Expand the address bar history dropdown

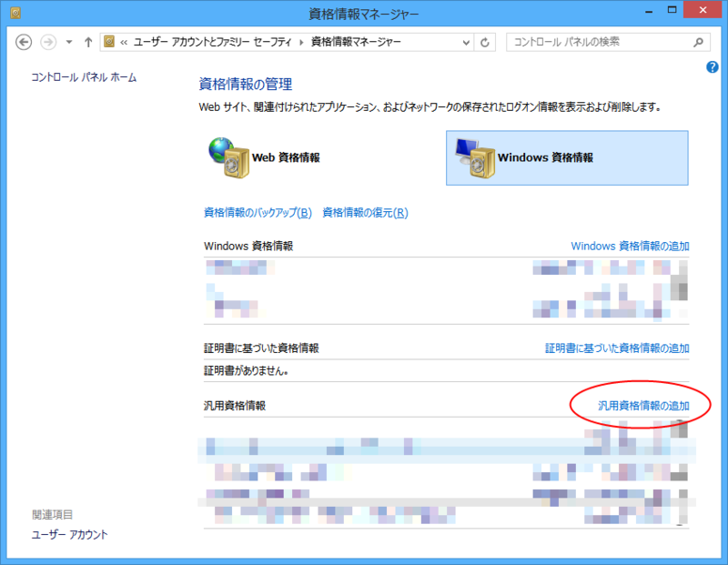466,43
